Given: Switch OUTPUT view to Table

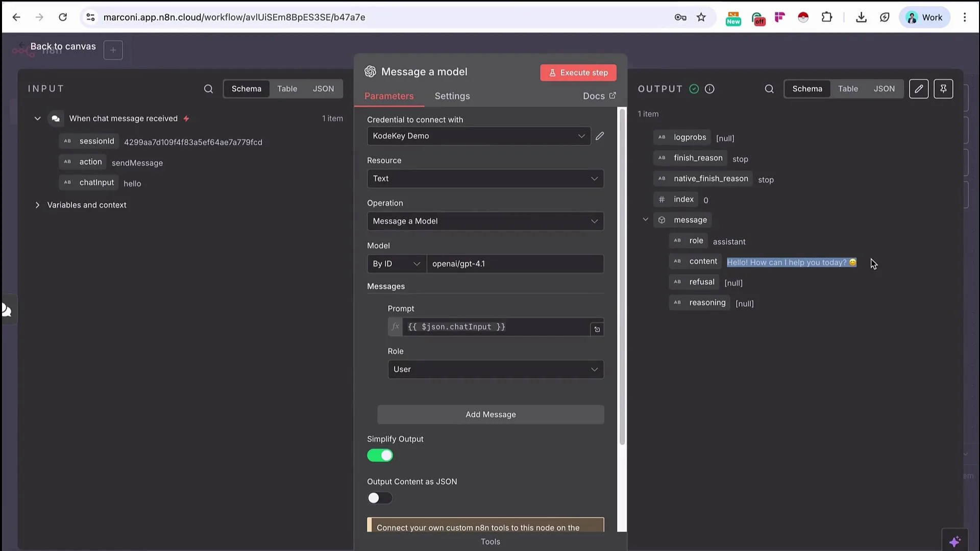Looking at the screenshot, I should pos(848,89).
